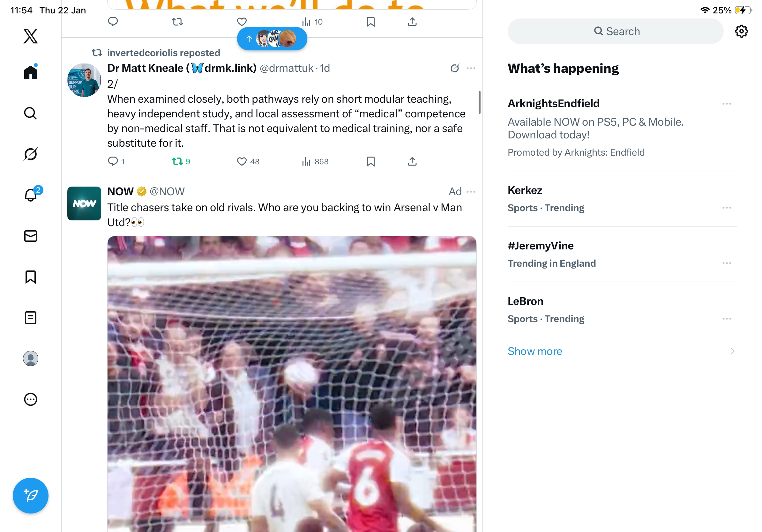The image size is (762, 532).
Task: Open more options for the NOW ad
Action: tap(471, 191)
